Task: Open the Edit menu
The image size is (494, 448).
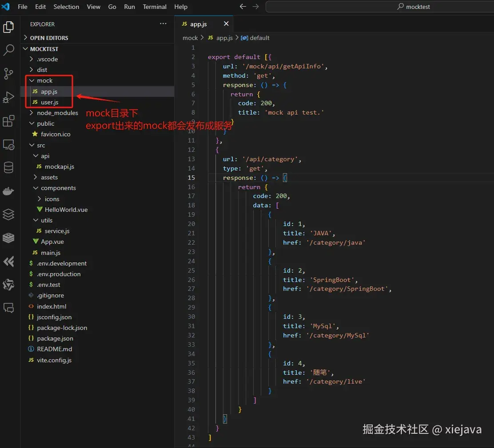Action: (40, 7)
